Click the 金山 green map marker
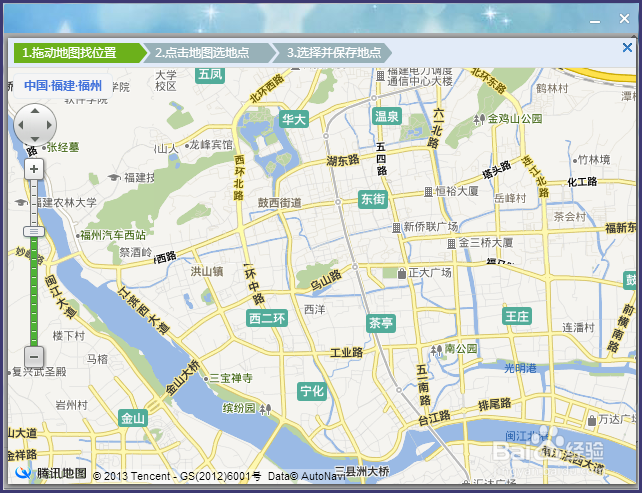Screen dimensions: 642x493 click(133, 418)
